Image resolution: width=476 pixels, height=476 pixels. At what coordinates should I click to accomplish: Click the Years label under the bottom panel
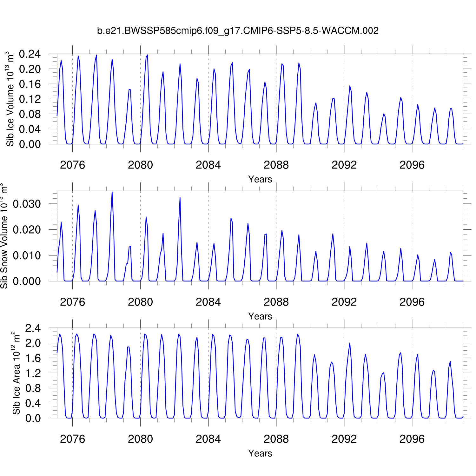(260, 453)
